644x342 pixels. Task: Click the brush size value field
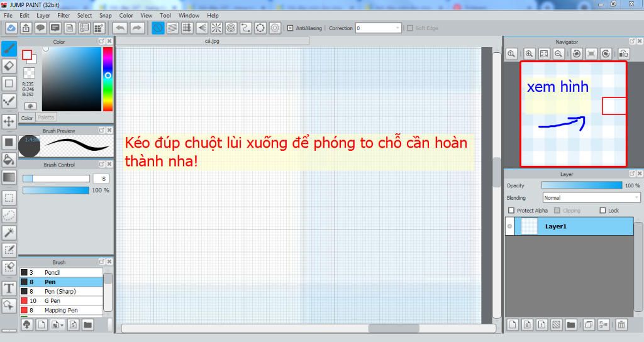(x=101, y=179)
